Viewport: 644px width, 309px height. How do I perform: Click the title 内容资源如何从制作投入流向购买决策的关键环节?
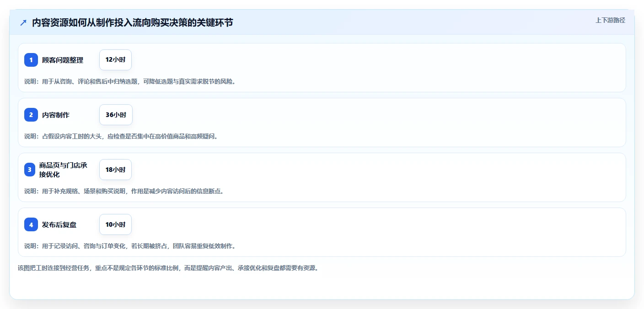click(x=133, y=22)
